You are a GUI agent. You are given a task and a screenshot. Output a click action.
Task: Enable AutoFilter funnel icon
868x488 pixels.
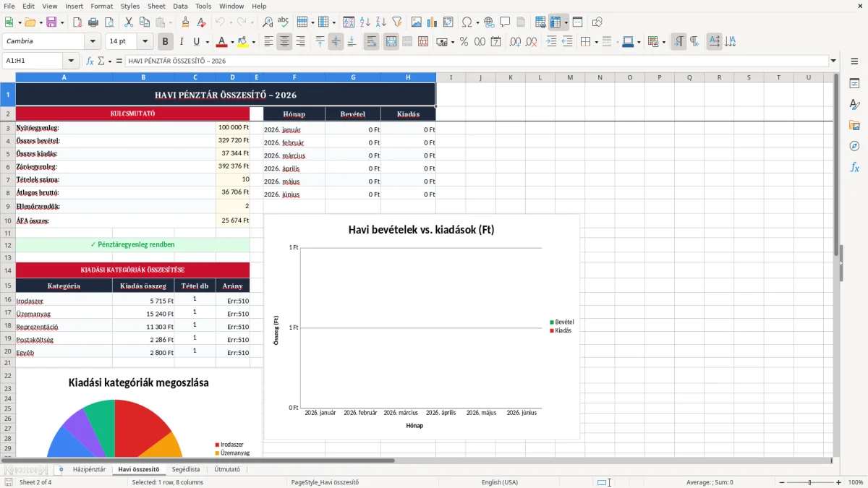tap(397, 22)
